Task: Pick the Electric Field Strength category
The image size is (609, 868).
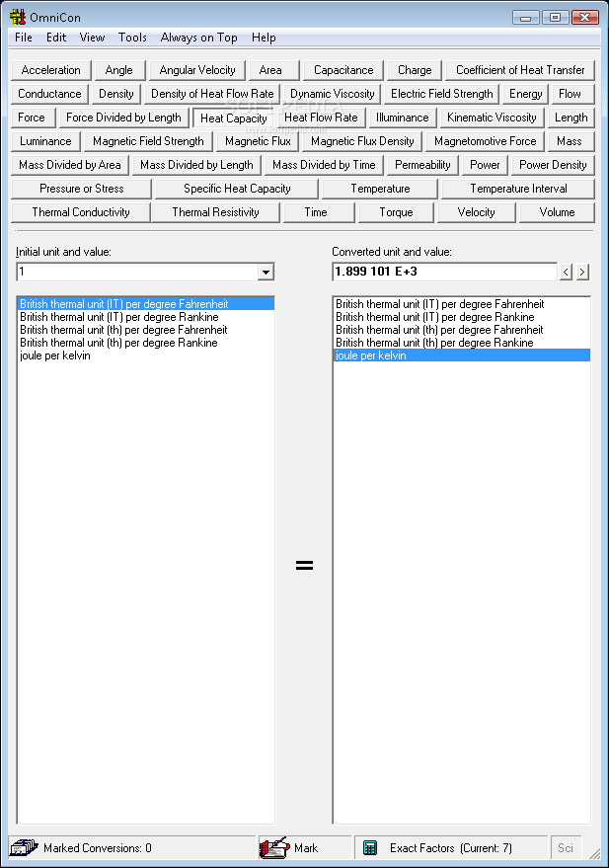Action: (x=442, y=94)
